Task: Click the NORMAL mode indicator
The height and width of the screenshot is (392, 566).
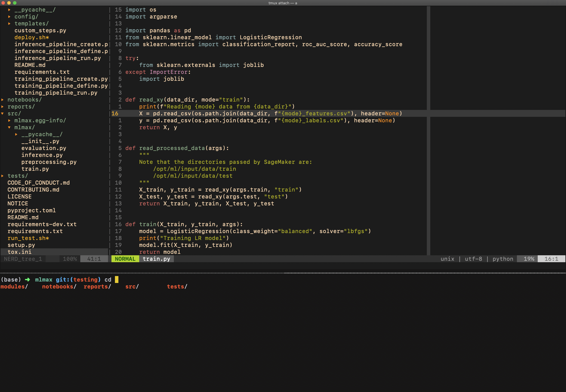Action: coord(125,259)
